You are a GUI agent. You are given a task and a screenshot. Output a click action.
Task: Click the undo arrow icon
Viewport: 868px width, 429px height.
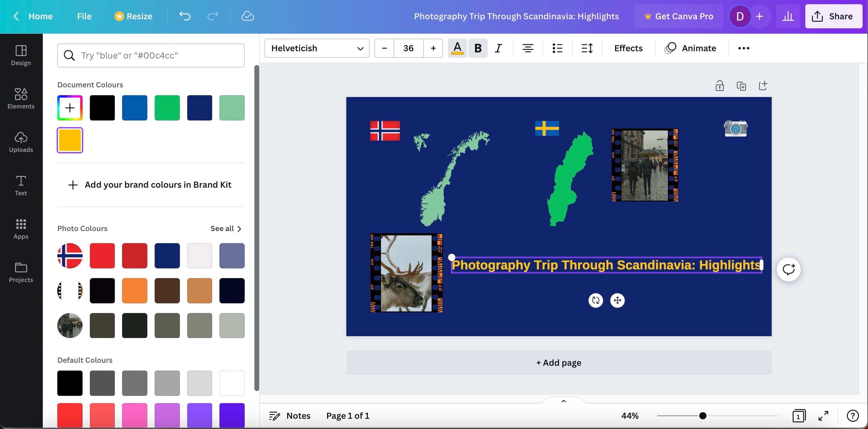pyautogui.click(x=185, y=16)
